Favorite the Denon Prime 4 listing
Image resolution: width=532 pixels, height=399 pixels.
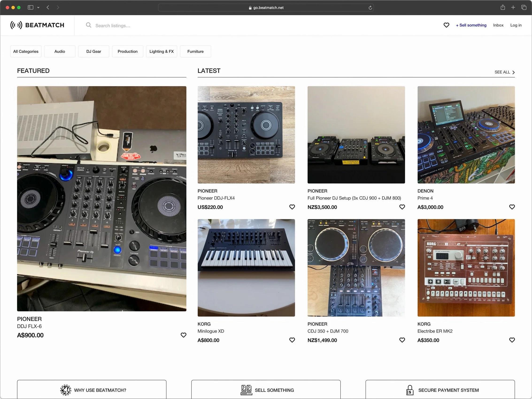tap(512, 207)
